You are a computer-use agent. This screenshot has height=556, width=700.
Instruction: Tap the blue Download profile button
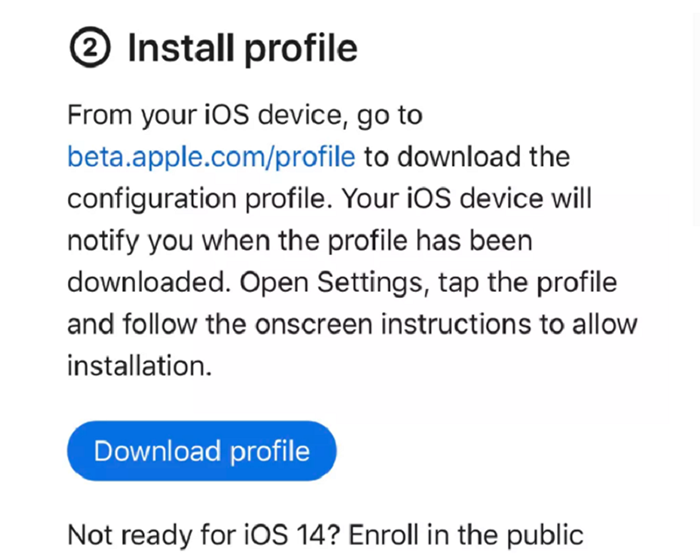(x=202, y=451)
